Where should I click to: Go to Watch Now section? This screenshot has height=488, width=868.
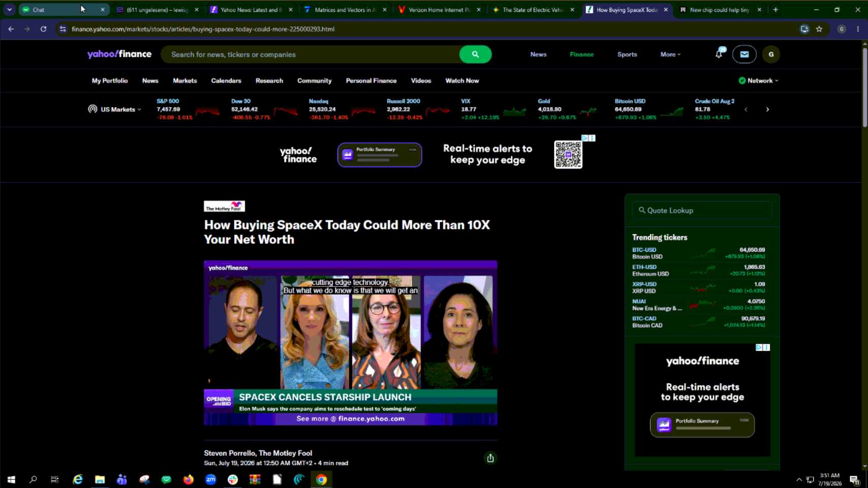(462, 81)
